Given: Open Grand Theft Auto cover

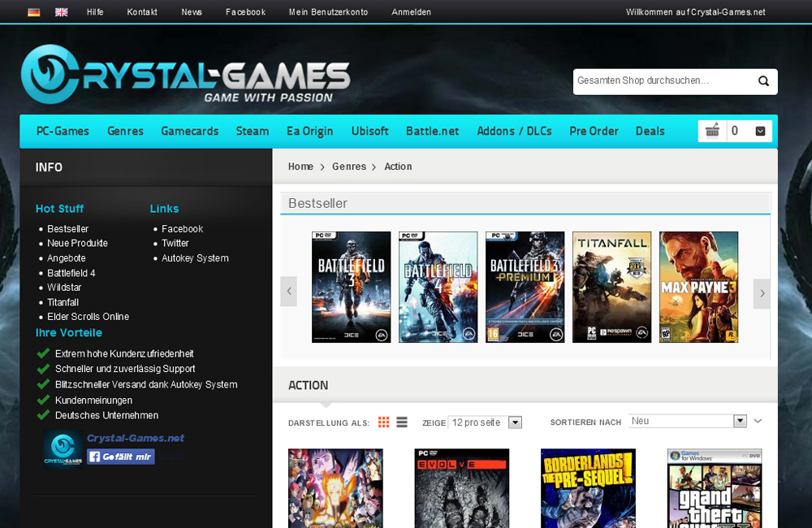Looking at the screenshot, I should (715, 488).
